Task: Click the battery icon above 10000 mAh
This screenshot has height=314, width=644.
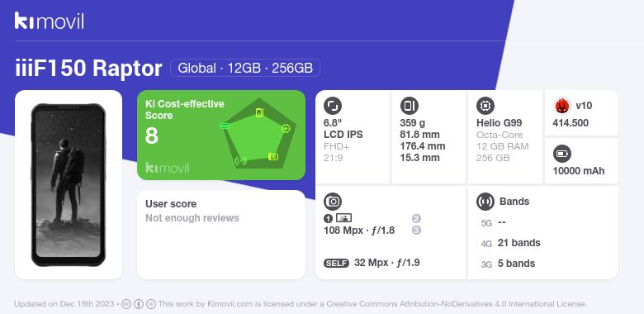Action: click(562, 155)
